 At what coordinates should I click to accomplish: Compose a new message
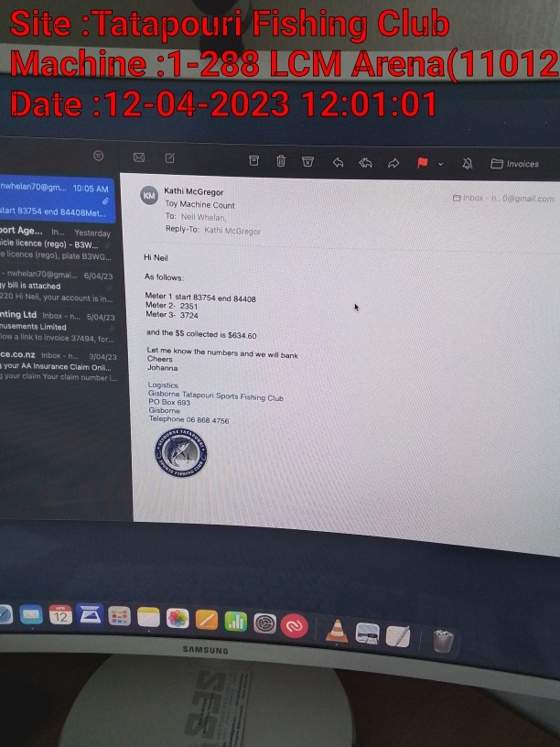[x=170, y=157]
